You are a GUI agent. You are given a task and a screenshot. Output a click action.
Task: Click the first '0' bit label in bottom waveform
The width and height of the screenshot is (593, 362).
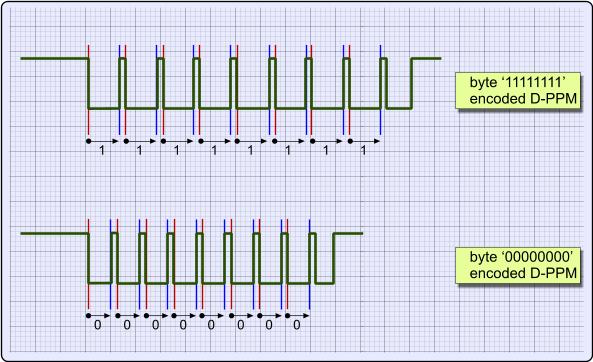click(x=98, y=325)
